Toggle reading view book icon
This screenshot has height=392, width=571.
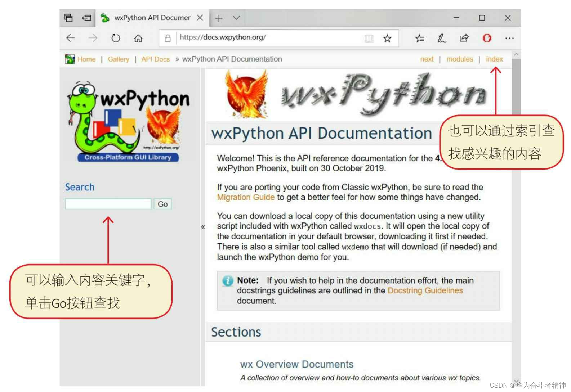tap(369, 38)
